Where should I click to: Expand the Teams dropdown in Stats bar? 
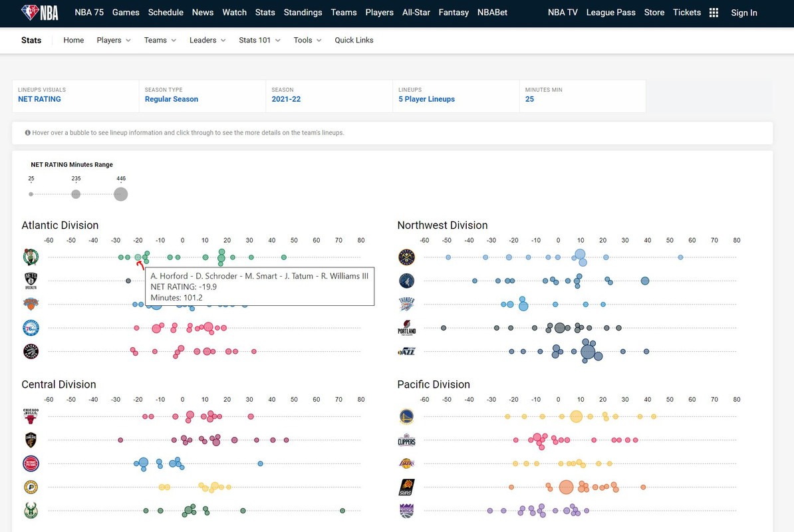tap(160, 40)
